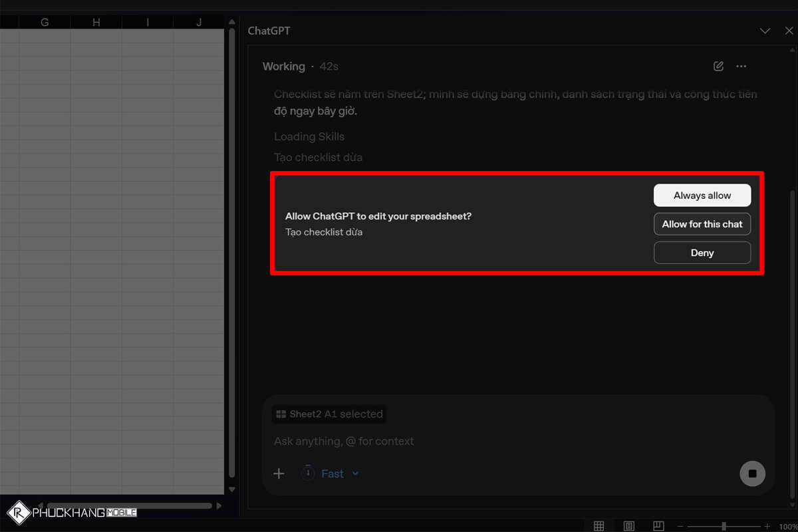Click the right arrow of the horizontal scrollbar
This screenshot has width=798, height=532.
[x=219, y=505]
